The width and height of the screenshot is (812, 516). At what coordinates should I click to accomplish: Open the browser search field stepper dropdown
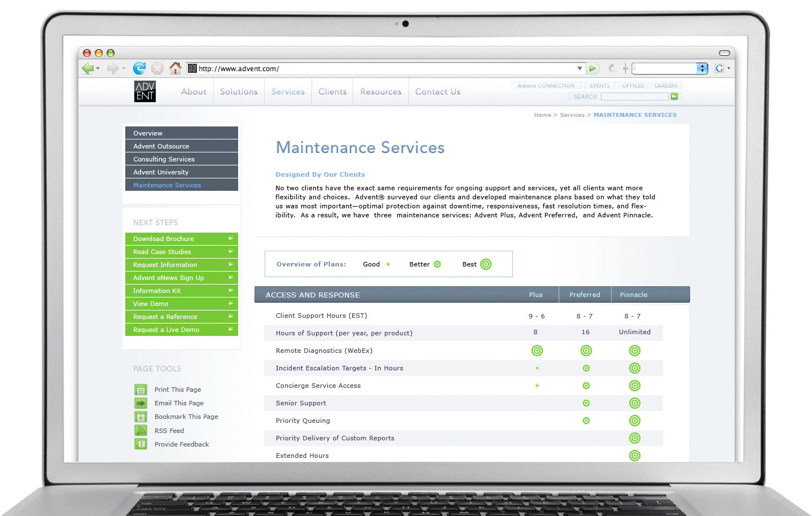(702, 68)
